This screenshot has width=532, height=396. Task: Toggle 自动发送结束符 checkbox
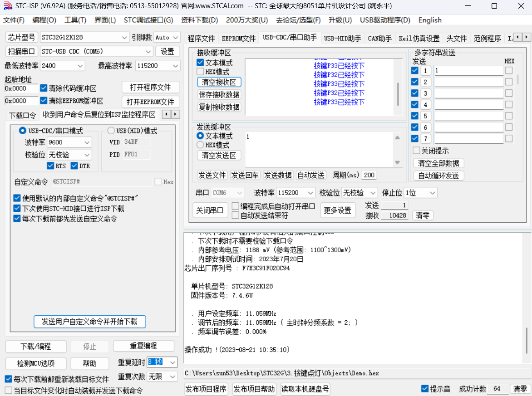coord(235,215)
